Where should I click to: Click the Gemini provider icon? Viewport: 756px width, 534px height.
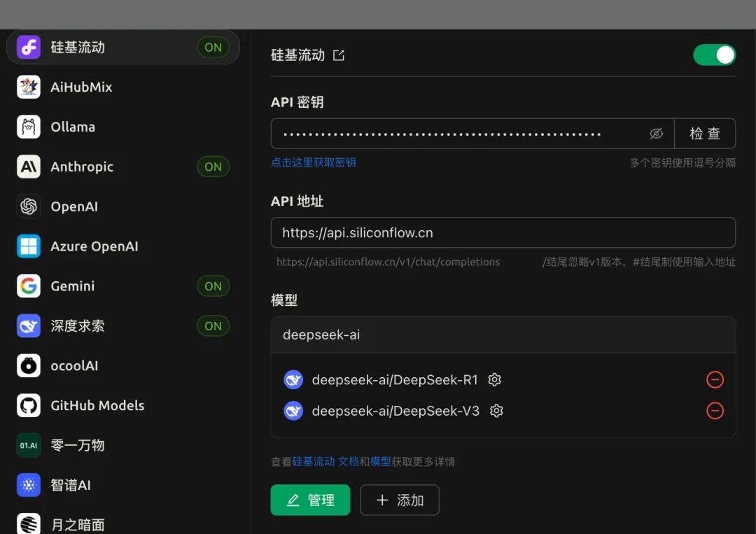[29, 286]
